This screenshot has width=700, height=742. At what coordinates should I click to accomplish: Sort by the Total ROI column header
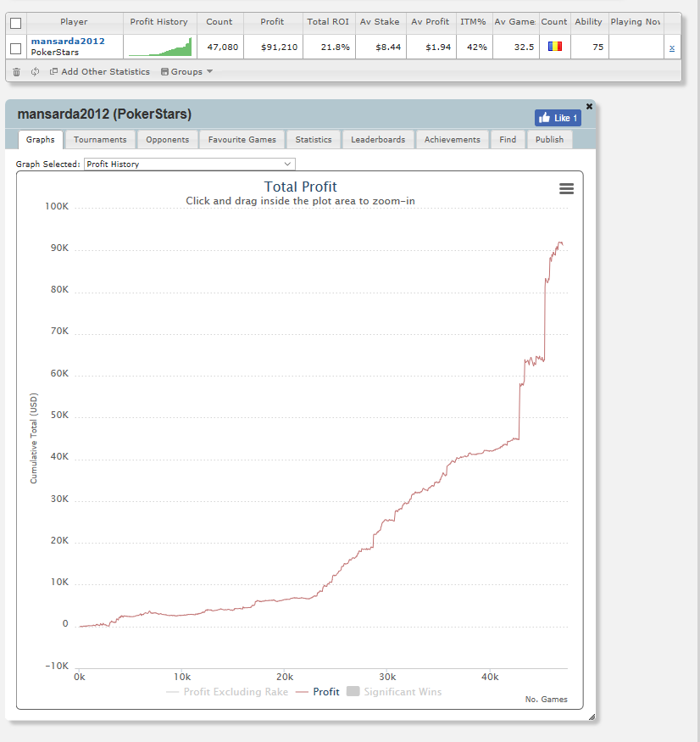click(x=328, y=22)
